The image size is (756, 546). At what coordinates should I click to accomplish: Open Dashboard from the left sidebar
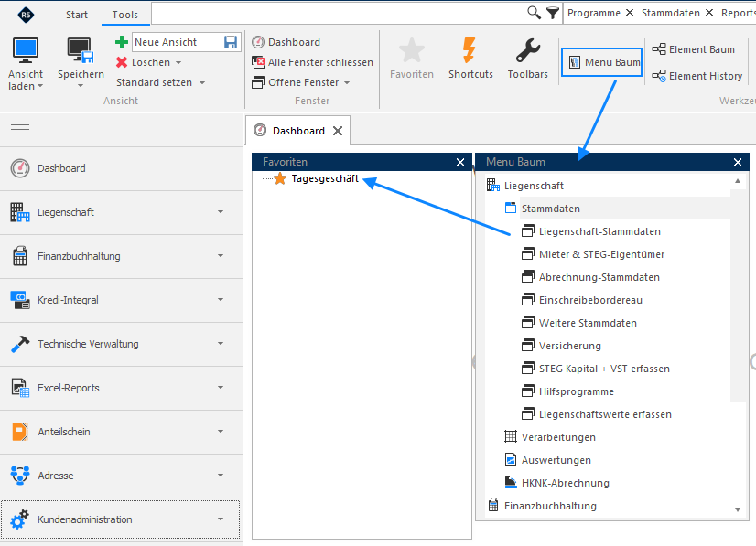(121, 168)
